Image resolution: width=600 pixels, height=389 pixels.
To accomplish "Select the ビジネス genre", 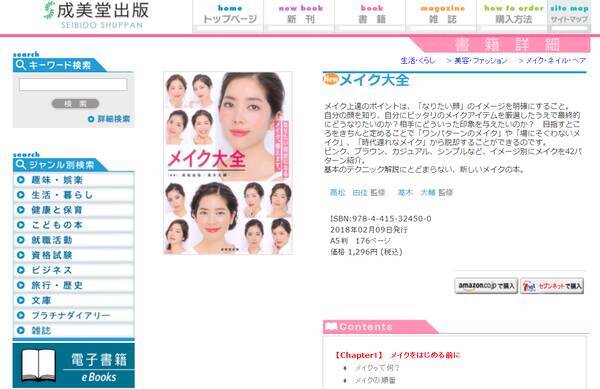I will (73, 270).
